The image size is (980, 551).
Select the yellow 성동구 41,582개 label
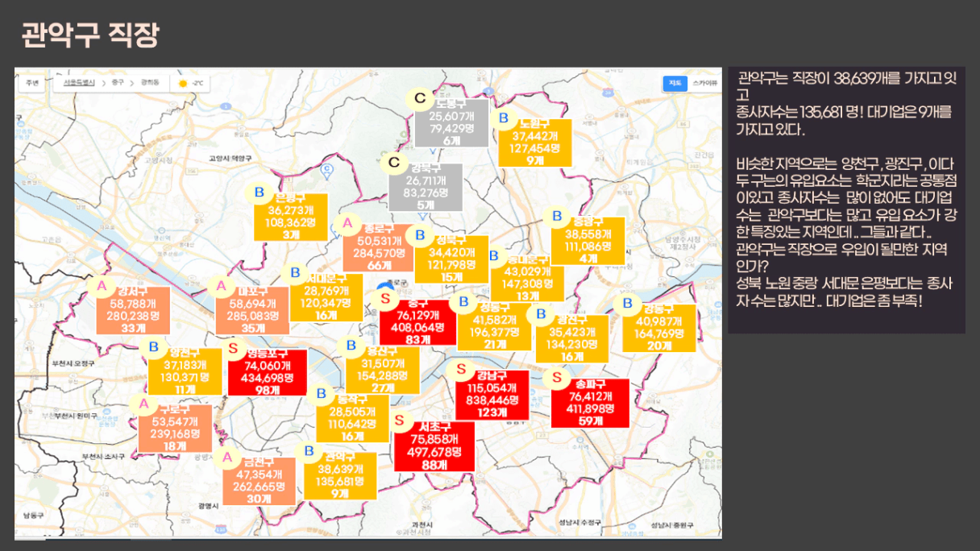coord(495,326)
